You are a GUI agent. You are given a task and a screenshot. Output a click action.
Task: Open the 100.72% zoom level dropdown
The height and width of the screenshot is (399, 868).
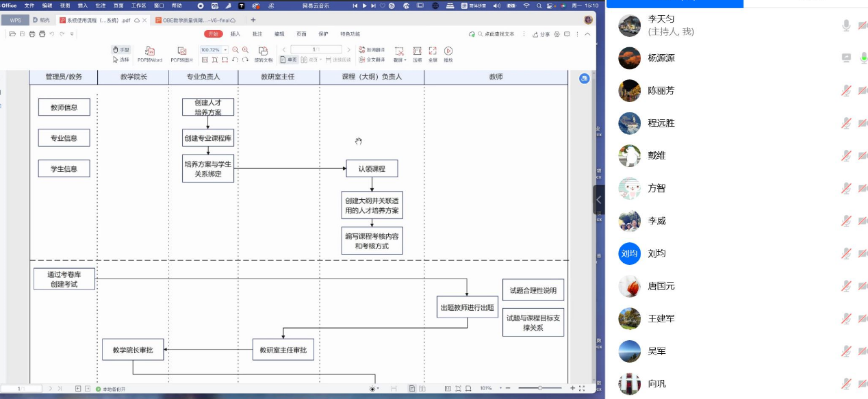click(x=226, y=50)
